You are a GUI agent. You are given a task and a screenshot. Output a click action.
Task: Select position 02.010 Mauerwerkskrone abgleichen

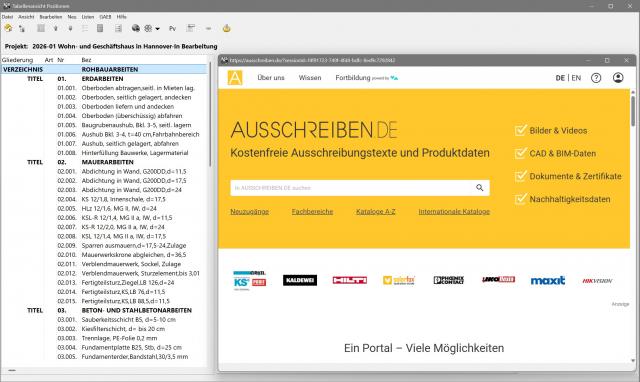point(104,255)
